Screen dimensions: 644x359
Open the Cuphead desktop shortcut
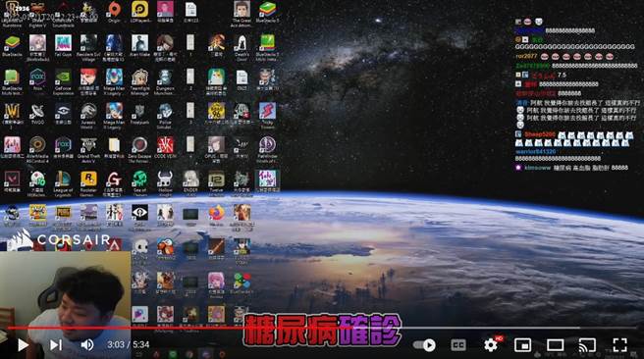point(37,216)
